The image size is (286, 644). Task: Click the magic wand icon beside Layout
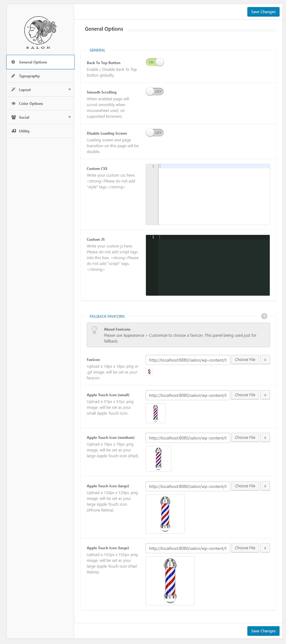pyautogui.click(x=13, y=90)
